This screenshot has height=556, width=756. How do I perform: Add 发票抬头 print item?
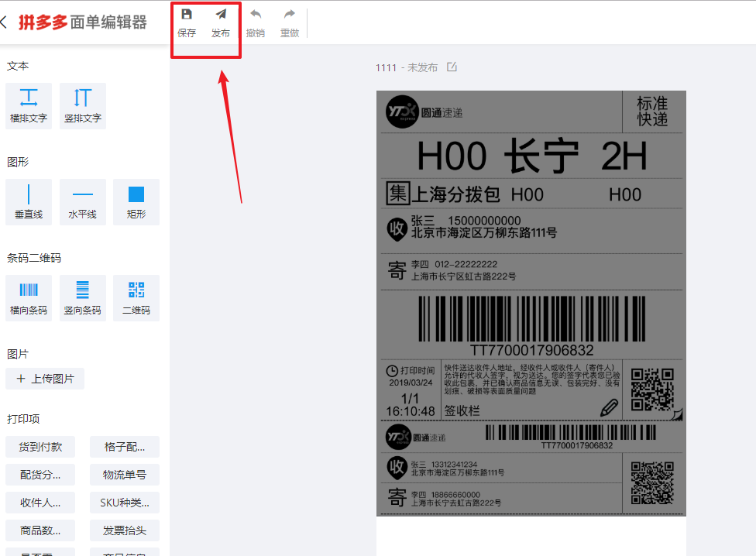click(125, 530)
